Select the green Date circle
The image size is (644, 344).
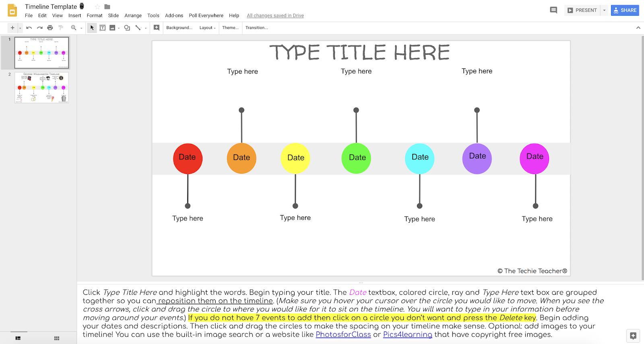[x=356, y=158]
